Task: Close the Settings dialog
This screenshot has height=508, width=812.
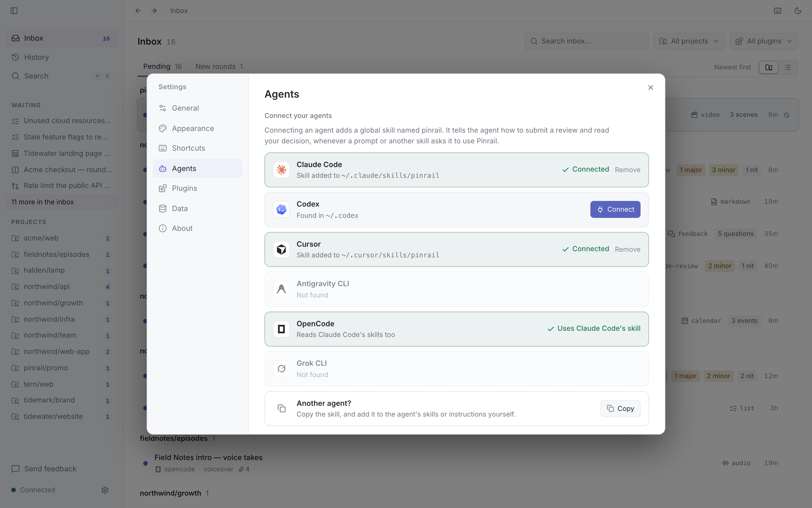Action: [x=651, y=87]
